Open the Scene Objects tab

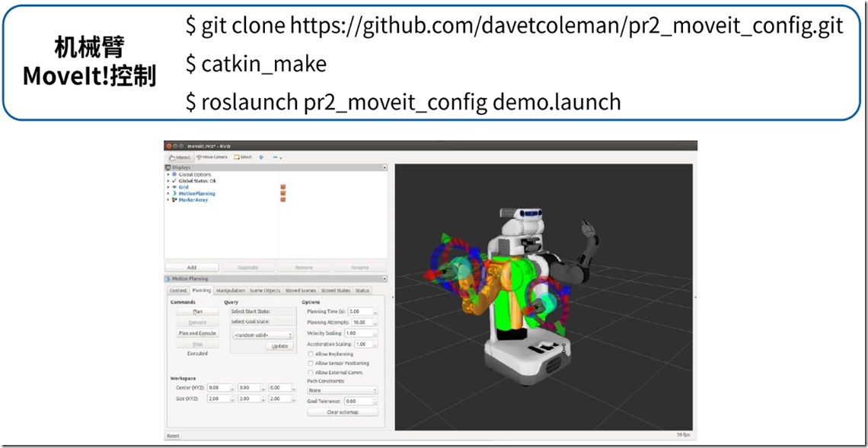(265, 291)
